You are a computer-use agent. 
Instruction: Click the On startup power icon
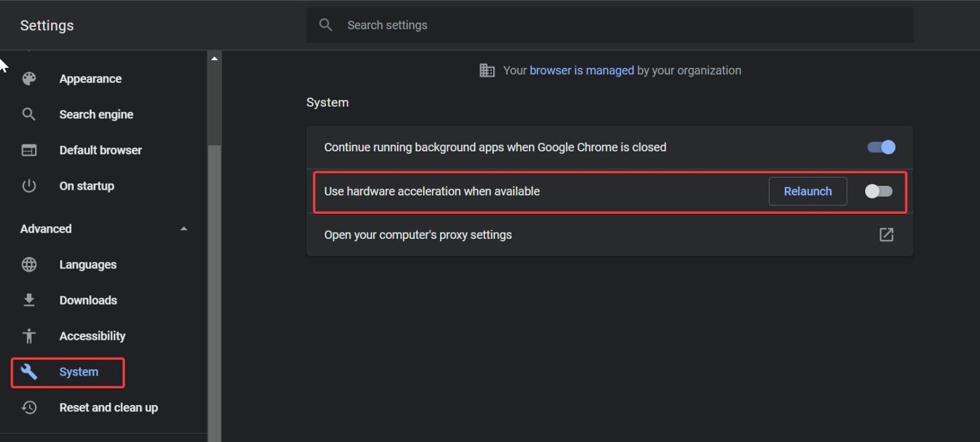[x=29, y=186]
